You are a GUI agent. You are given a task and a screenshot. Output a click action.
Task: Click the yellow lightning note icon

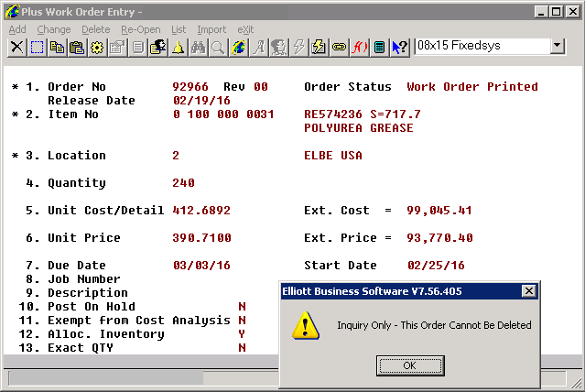pyautogui.click(x=319, y=48)
